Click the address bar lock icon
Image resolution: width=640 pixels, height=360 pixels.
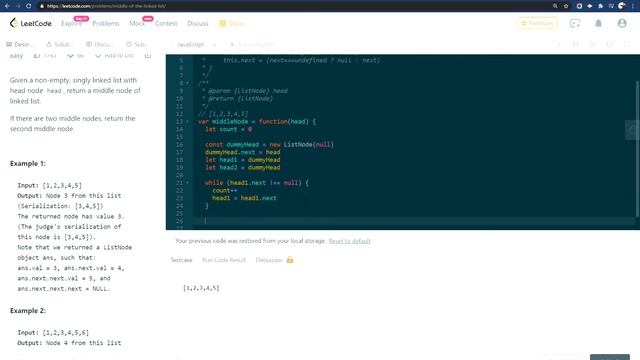(x=42, y=6)
